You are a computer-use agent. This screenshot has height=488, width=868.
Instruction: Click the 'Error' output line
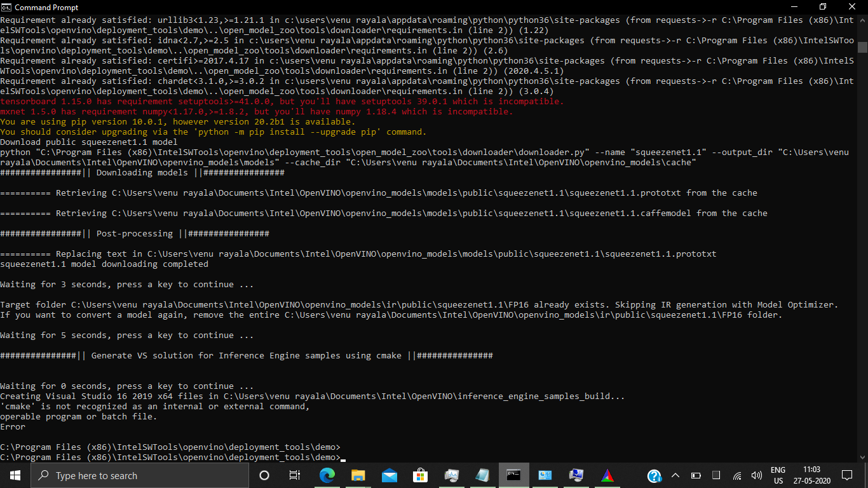point(13,427)
